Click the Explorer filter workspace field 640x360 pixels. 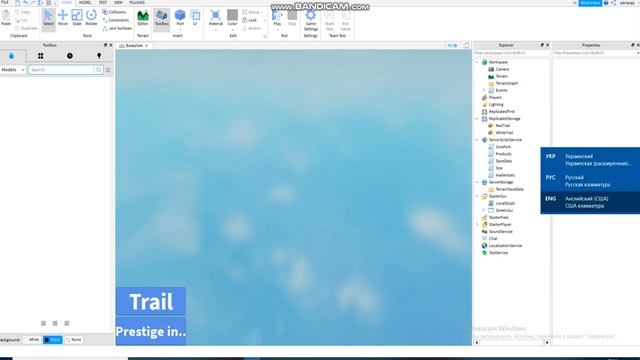click(512, 53)
